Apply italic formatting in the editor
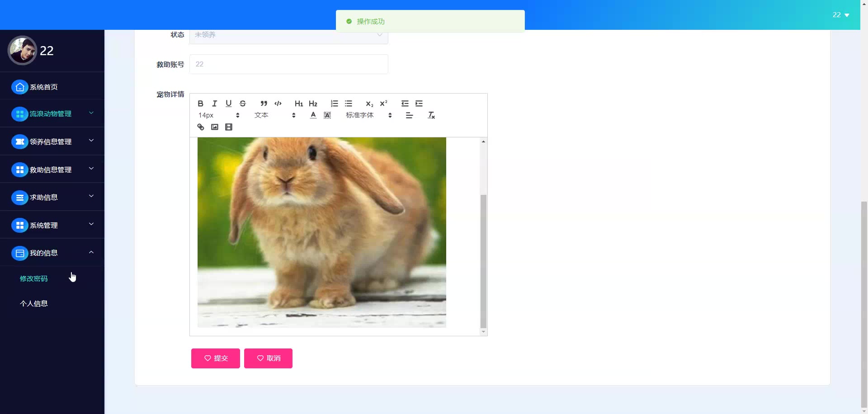 tap(215, 103)
